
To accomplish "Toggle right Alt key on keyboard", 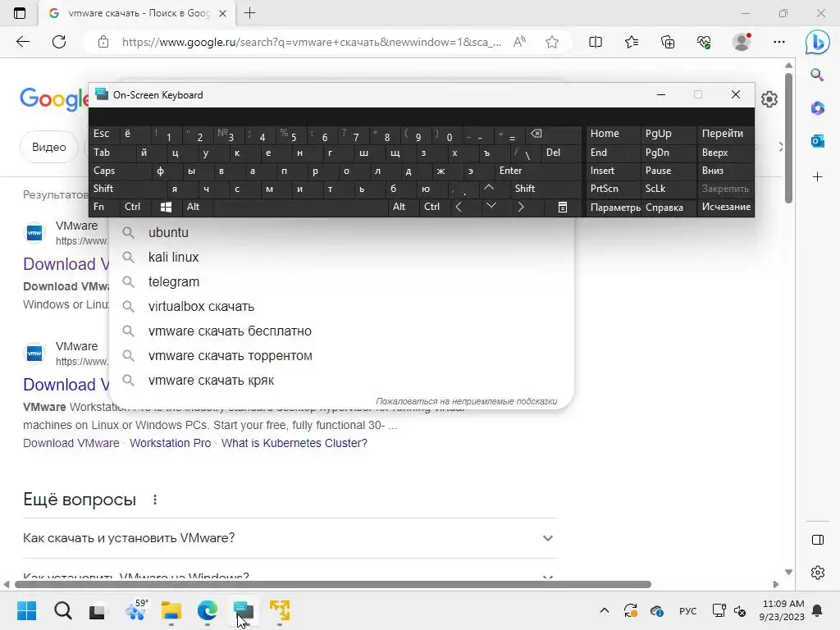I will (404, 207).
